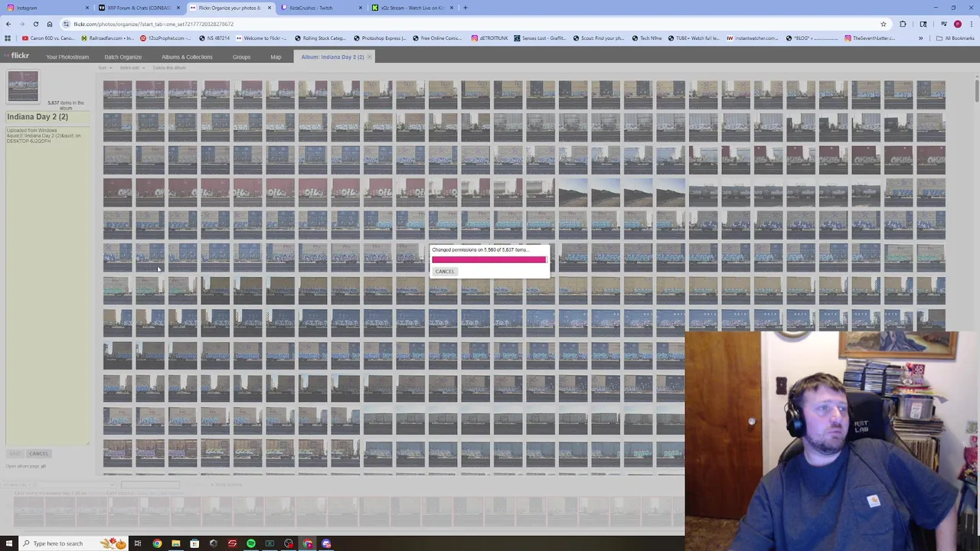Open the Sort dropdown
The height and width of the screenshot is (551, 980).
coord(103,68)
